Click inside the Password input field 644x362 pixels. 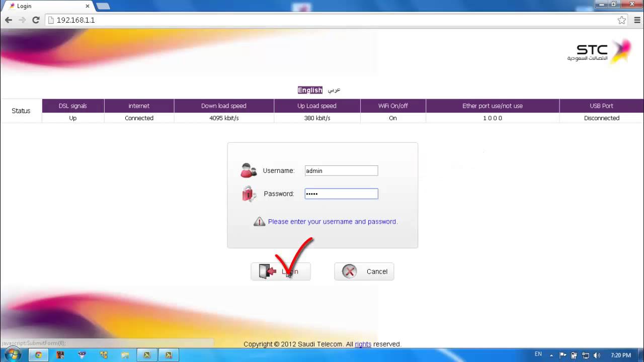click(x=341, y=194)
